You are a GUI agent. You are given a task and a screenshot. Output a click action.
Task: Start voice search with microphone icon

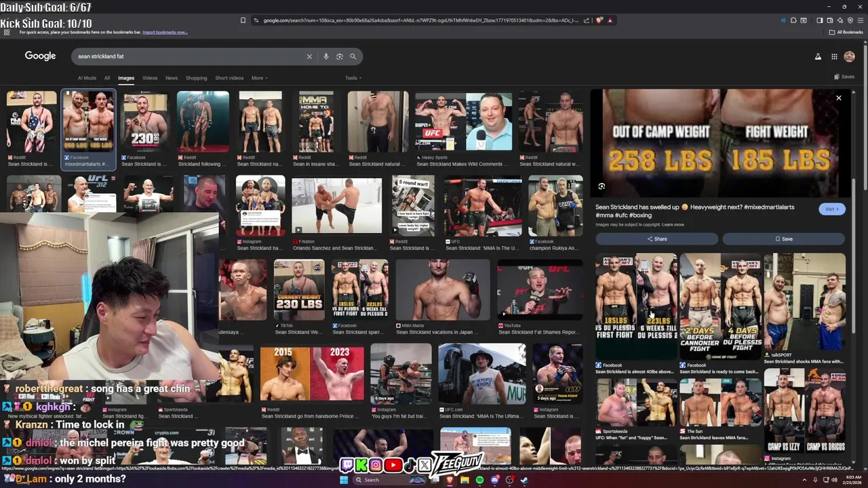pos(325,56)
